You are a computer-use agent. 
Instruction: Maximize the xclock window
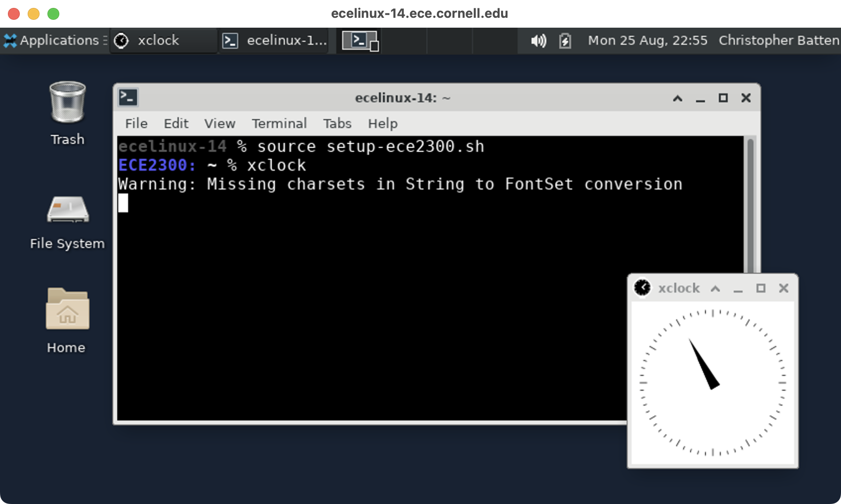[761, 288]
